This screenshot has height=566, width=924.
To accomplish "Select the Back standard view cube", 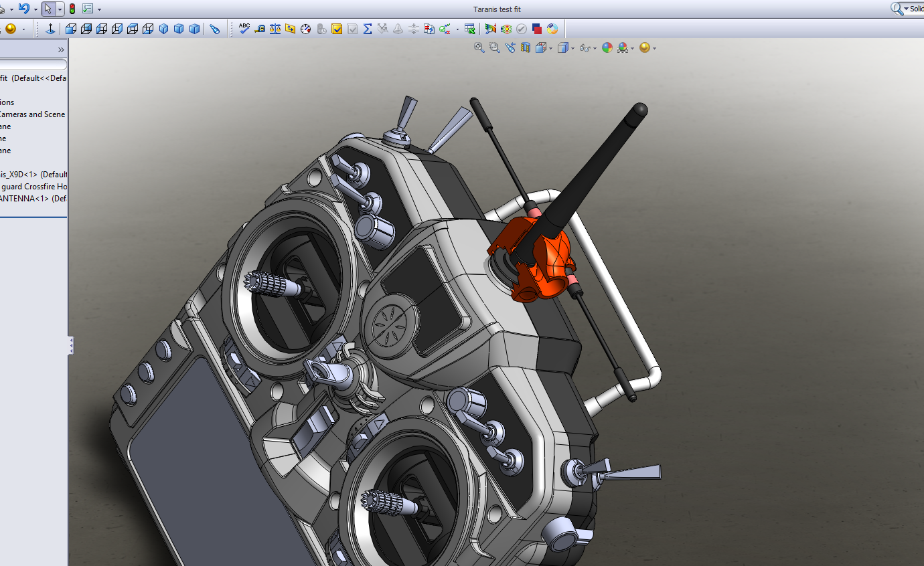I will 86,29.
